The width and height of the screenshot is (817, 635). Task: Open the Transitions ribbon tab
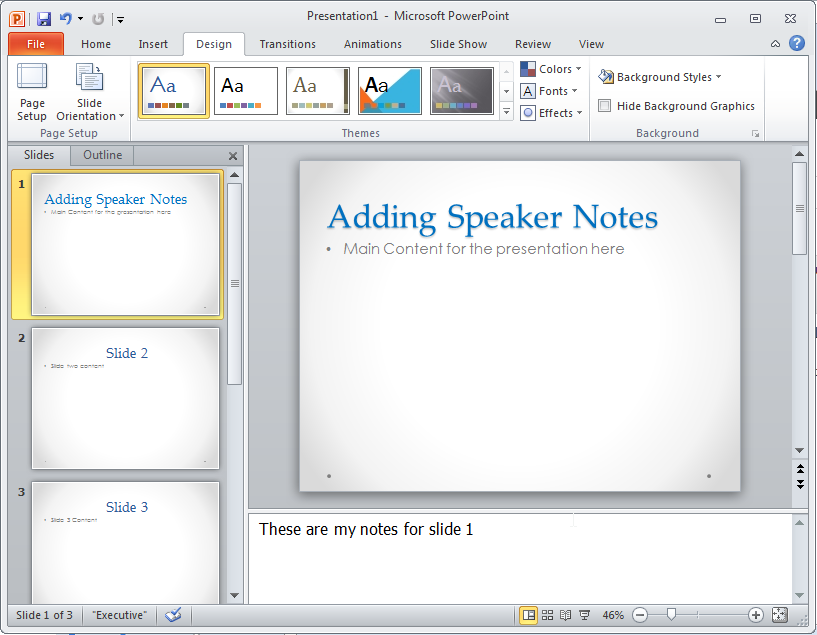point(287,44)
